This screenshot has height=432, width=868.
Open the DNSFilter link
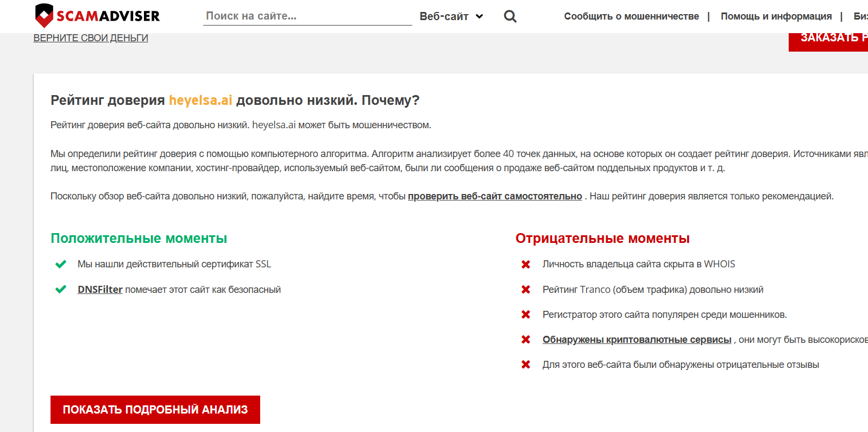(100, 290)
